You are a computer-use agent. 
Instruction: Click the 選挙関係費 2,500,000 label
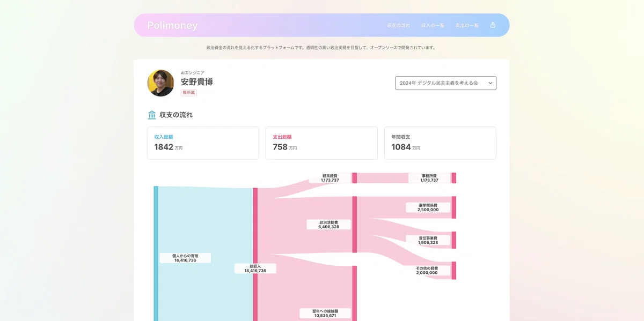coord(428,207)
